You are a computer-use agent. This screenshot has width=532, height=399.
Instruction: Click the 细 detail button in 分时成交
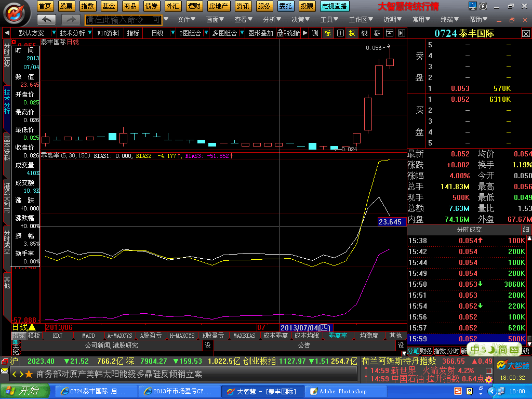pos(526,230)
